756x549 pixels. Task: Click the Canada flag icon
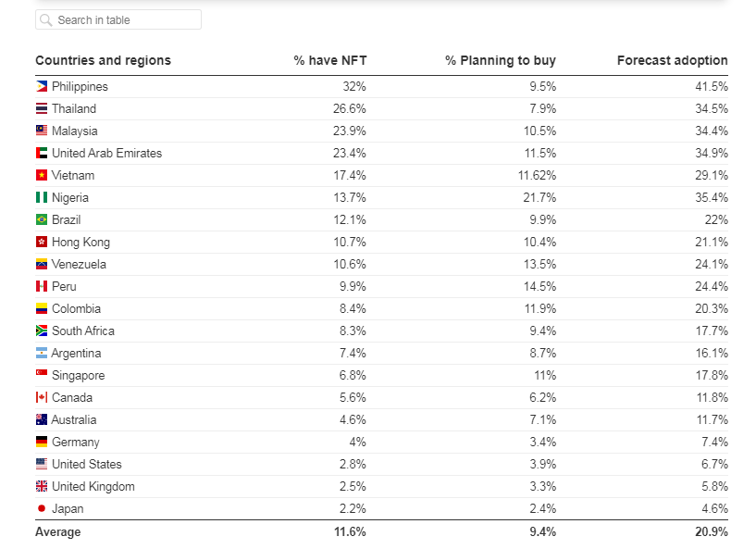pos(42,397)
